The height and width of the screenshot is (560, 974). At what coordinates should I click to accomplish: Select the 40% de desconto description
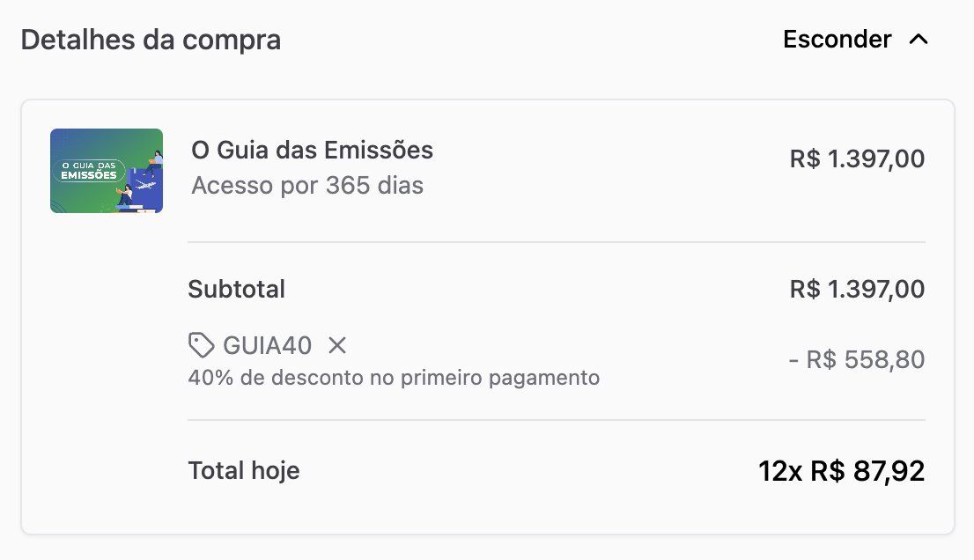pos(394,378)
